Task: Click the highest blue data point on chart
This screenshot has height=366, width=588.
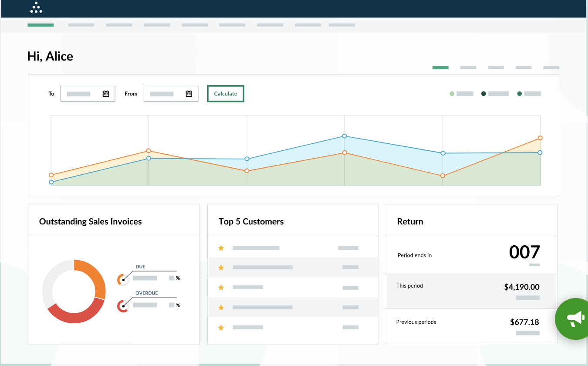Action: 345,136
